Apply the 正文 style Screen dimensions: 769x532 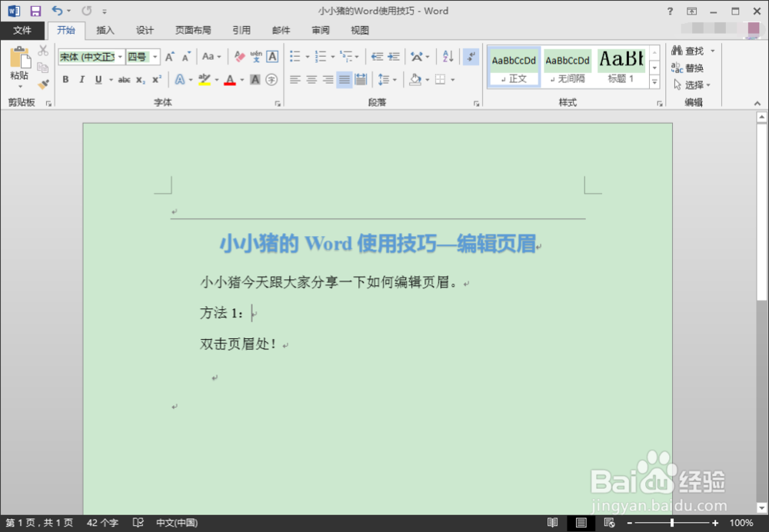point(514,68)
